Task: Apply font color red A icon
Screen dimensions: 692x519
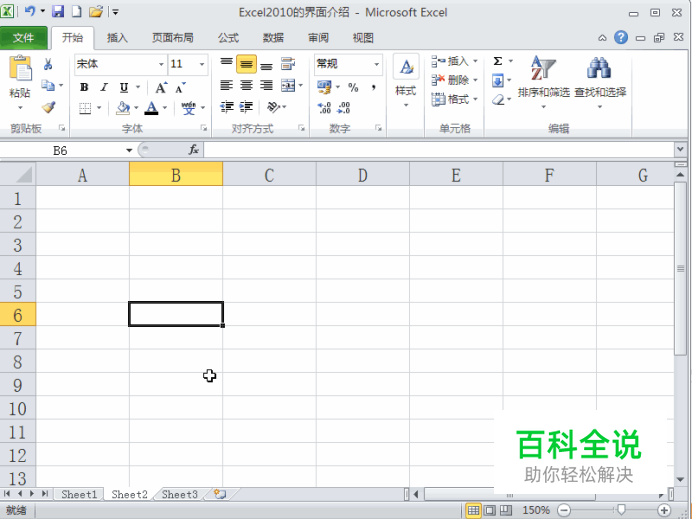Action: [151, 108]
